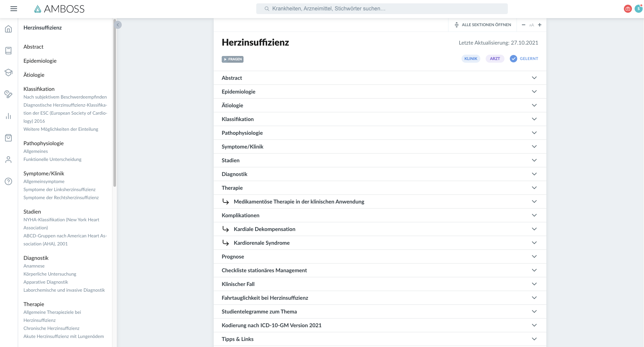Open the help question mark icon
The image size is (644, 347).
tap(8, 181)
